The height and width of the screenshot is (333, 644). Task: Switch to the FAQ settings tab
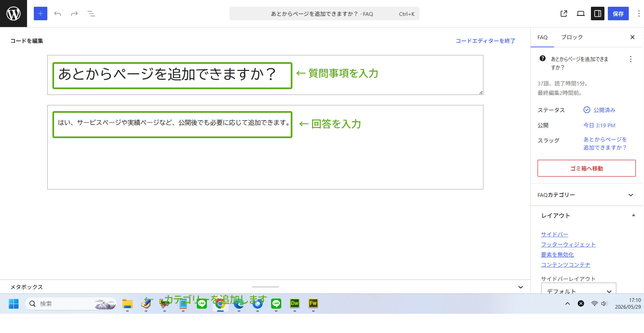543,37
